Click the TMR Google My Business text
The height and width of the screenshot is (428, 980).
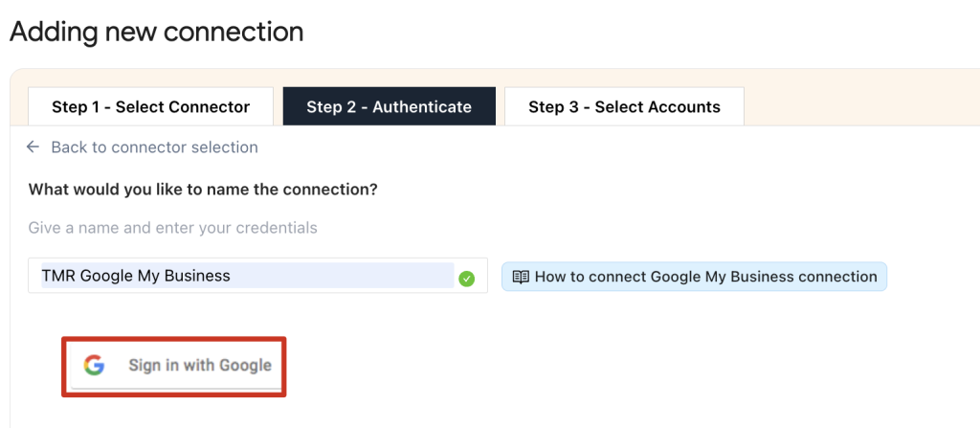point(136,276)
